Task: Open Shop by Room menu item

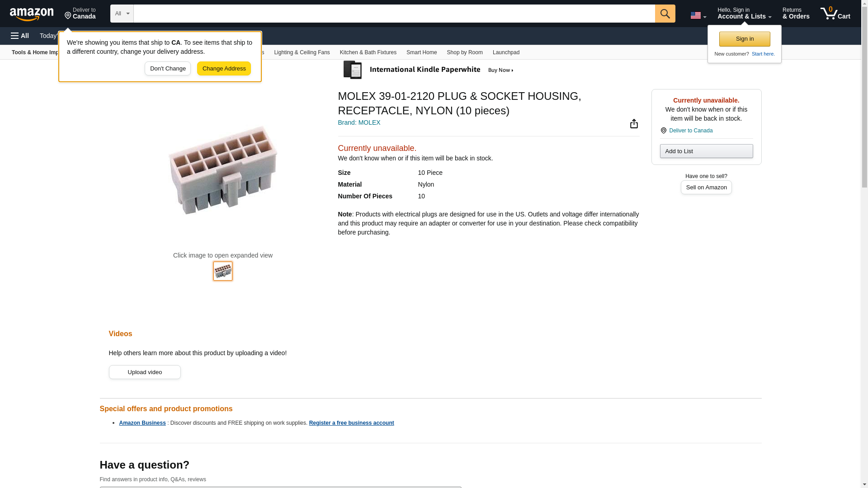Action: coord(464,52)
